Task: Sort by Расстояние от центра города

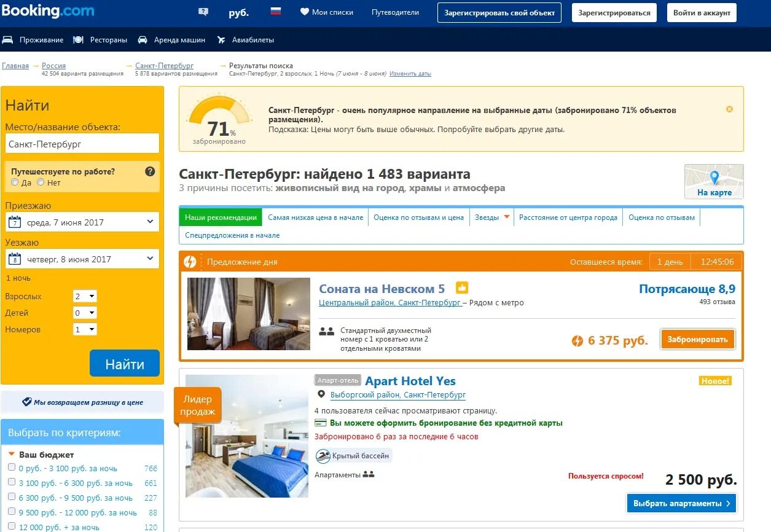Action: (x=568, y=217)
